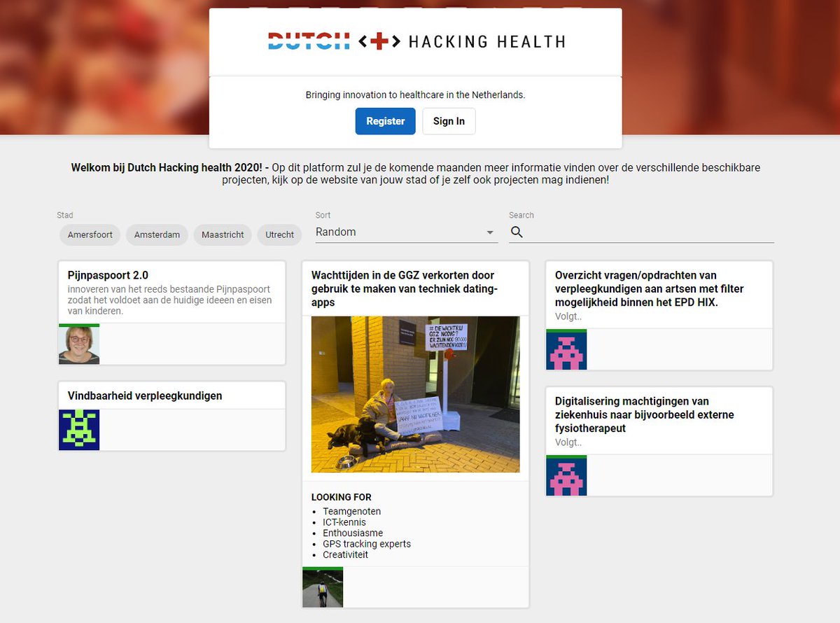Click inside the Search input field
Screen dimensions: 840x623
(x=630, y=232)
